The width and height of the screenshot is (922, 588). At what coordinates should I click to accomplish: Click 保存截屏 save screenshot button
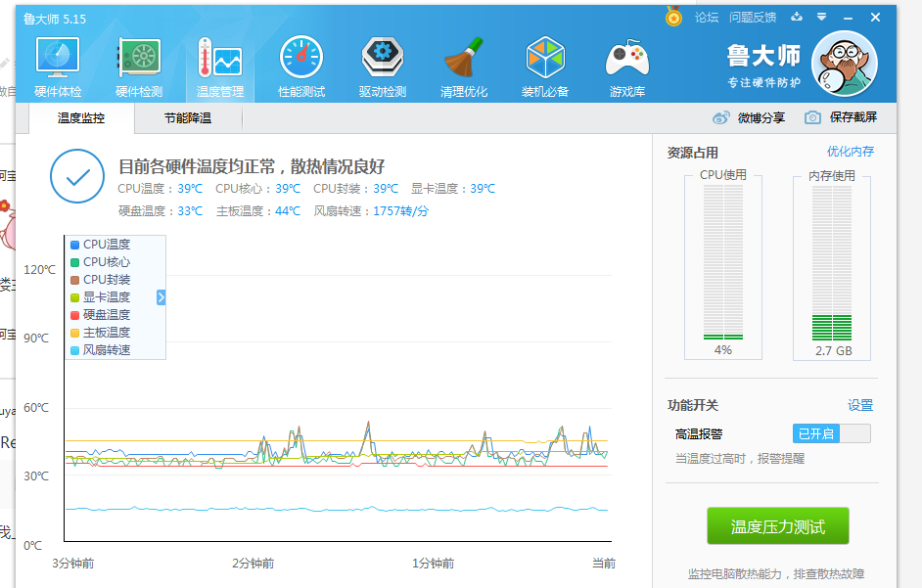pos(853,117)
